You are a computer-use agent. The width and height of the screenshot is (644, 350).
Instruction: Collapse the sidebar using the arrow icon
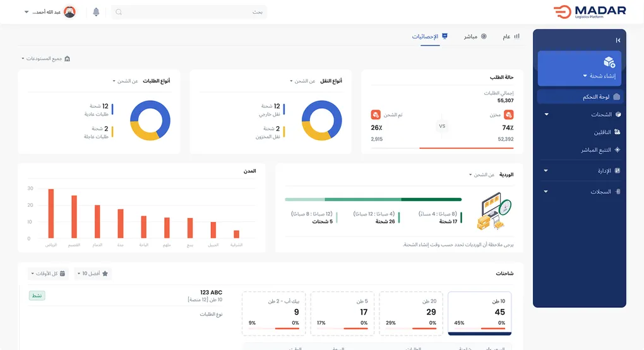(617, 40)
